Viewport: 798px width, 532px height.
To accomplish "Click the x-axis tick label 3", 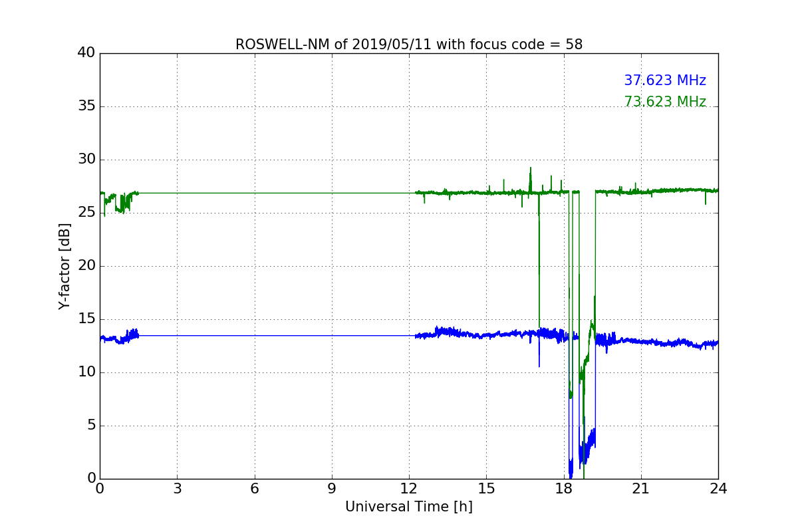I will point(177,489).
